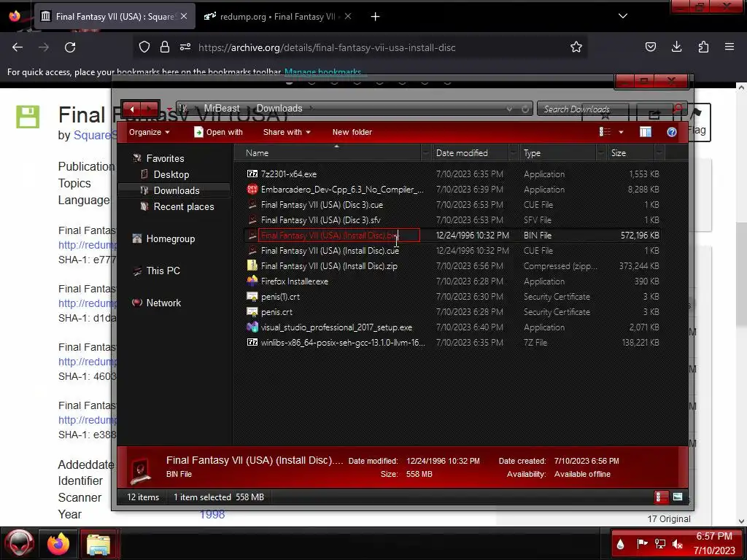
Task: Expand the Explorer address history dropdown
Action: point(509,109)
